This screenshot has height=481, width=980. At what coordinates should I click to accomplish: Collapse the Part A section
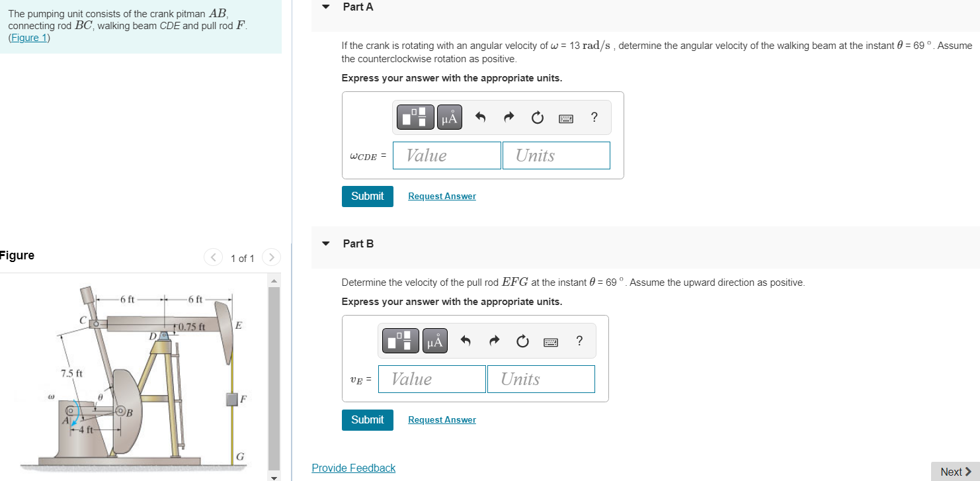325,7
